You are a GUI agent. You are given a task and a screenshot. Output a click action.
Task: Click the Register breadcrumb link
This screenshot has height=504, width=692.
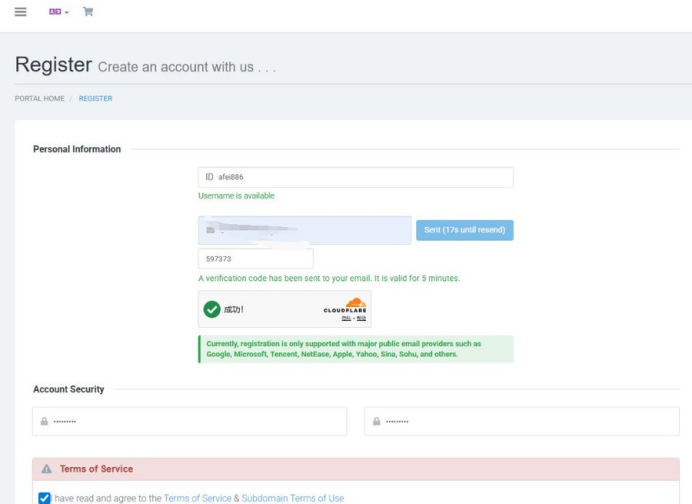(95, 98)
